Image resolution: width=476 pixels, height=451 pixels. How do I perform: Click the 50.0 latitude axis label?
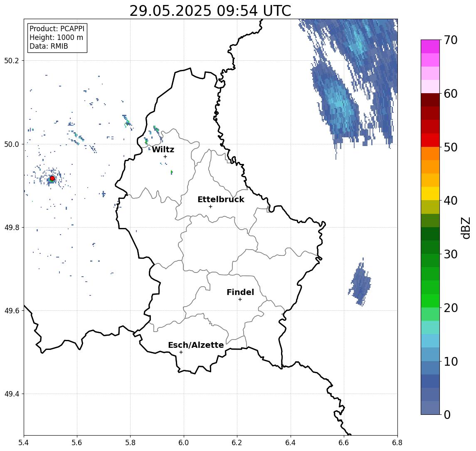[x=12, y=144]
